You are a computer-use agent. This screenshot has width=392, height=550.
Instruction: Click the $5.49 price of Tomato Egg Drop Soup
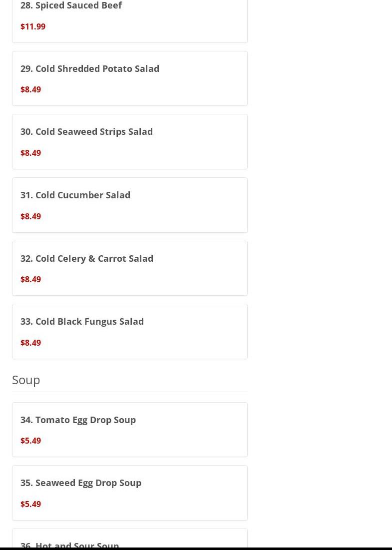click(x=31, y=441)
